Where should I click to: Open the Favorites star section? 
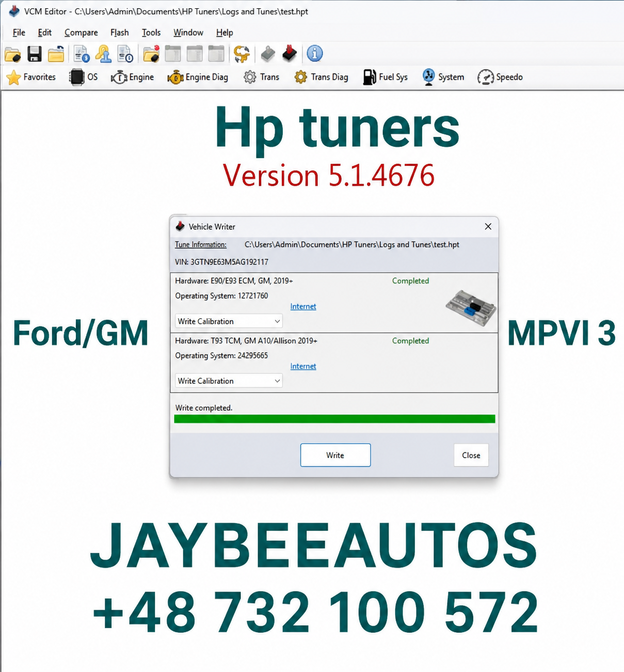pyautogui.click(x=31, y=77)
